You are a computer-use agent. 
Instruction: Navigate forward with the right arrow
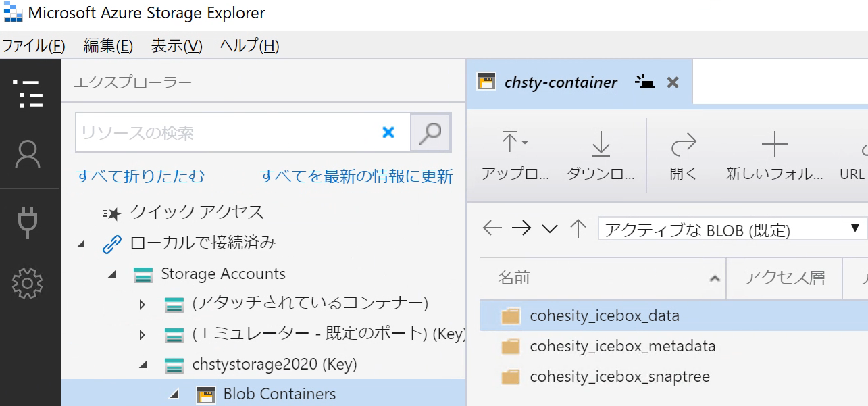tap(521, 228)
